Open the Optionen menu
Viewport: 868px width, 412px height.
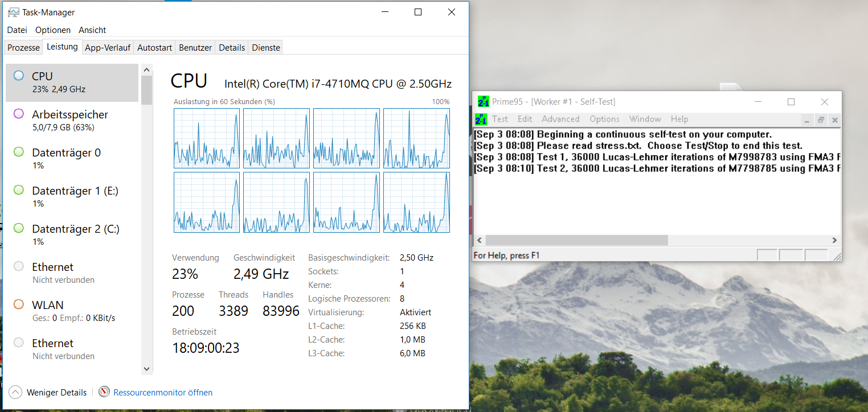(53, 30)
